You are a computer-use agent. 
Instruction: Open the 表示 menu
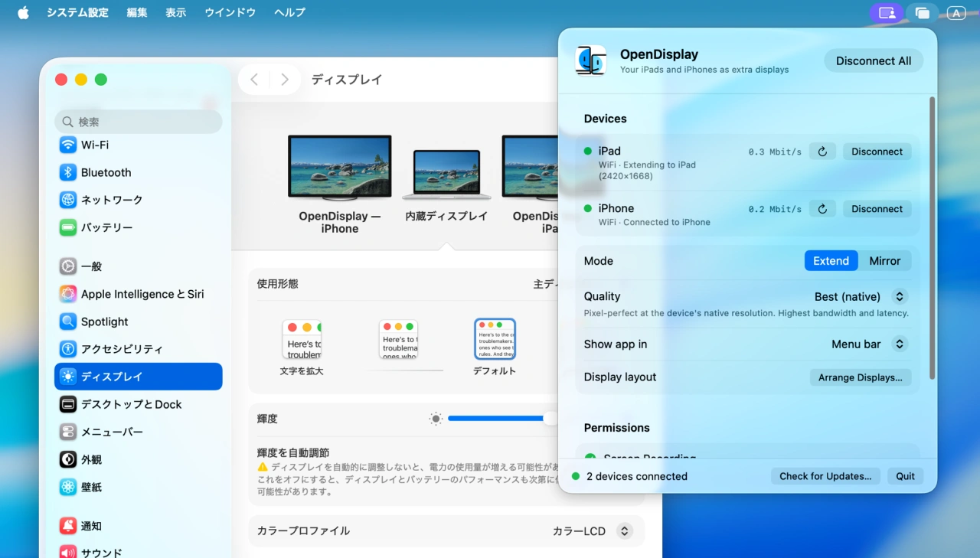pos(176,12)
